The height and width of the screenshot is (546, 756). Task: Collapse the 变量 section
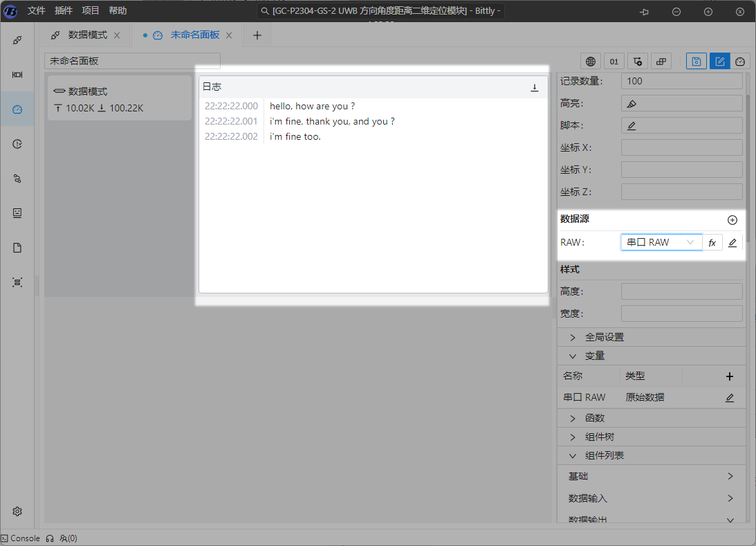tap(594, 356)
